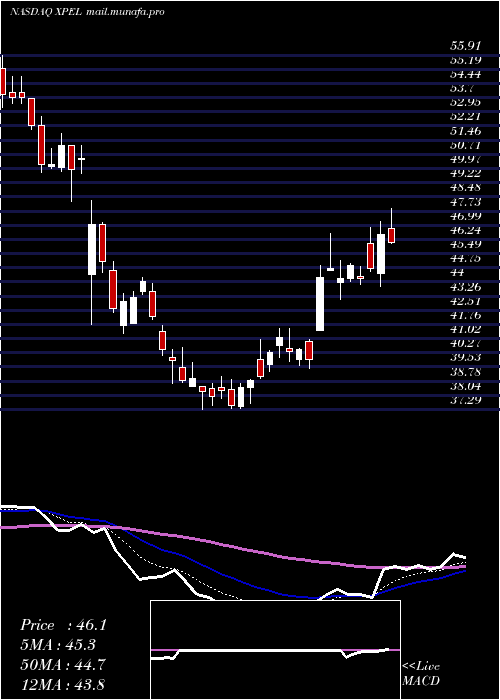
Task: Click the <<Live MACD label
Action: point(421,674)
